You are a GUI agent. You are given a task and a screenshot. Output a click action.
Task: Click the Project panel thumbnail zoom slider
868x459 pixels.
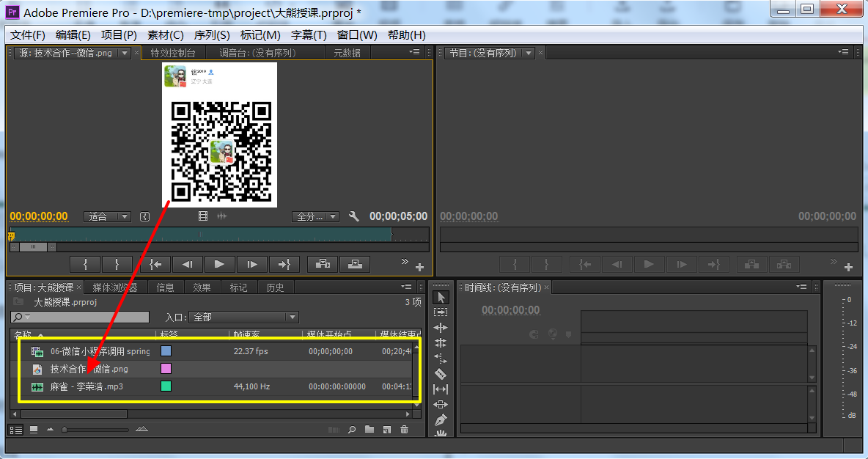pyautogui.click(x=64, y=430)
